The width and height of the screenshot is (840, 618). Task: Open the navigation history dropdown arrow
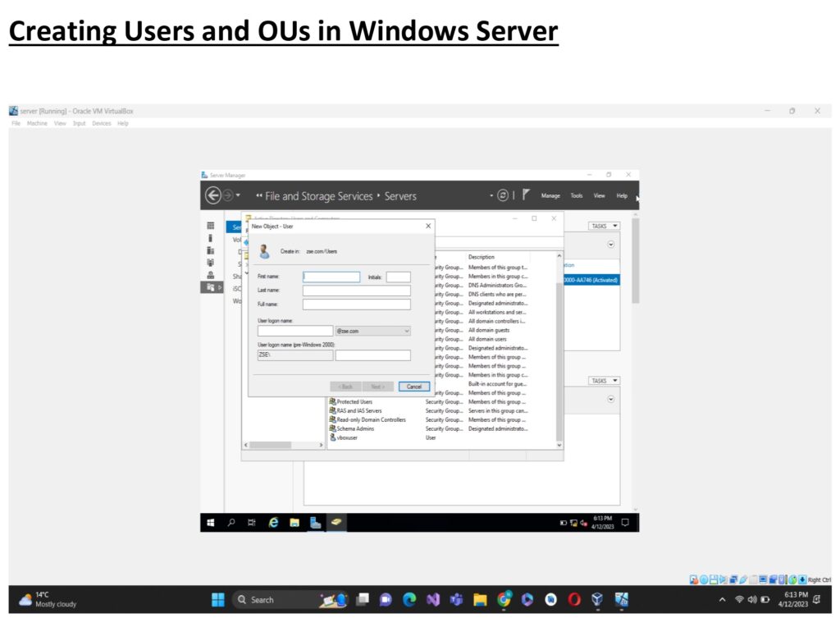239,195
